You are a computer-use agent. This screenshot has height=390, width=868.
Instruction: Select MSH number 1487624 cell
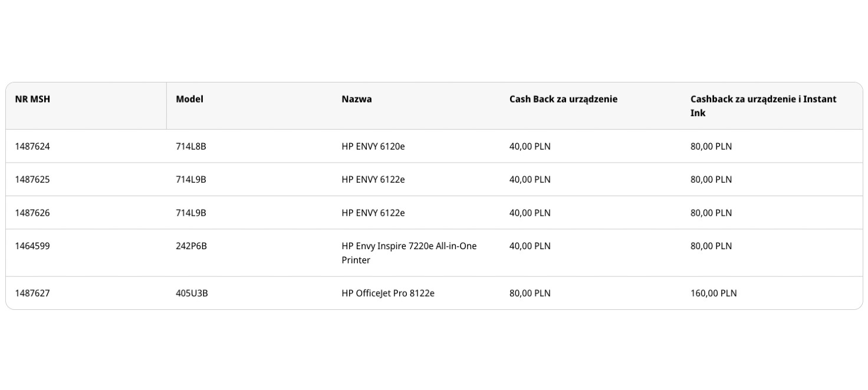[x=32, y=146]
